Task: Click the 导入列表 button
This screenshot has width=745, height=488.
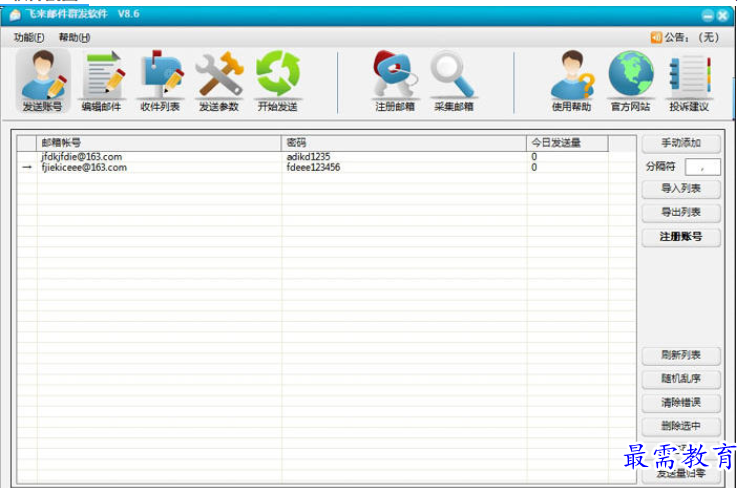Action: (680, 188)
